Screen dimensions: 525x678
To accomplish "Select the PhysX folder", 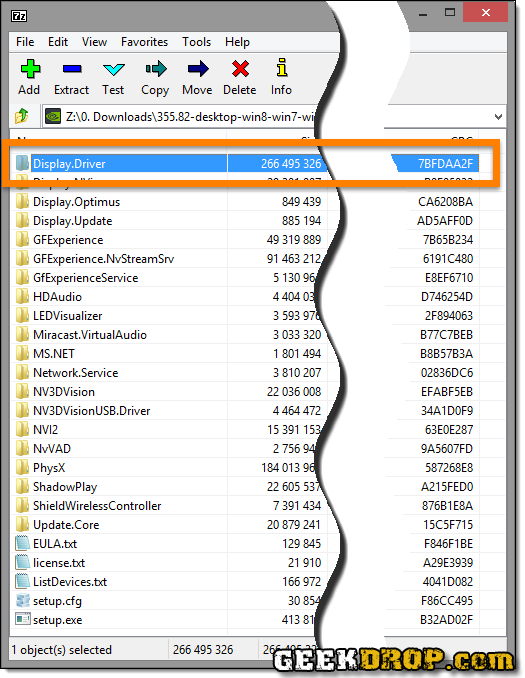I will point(49,468).
